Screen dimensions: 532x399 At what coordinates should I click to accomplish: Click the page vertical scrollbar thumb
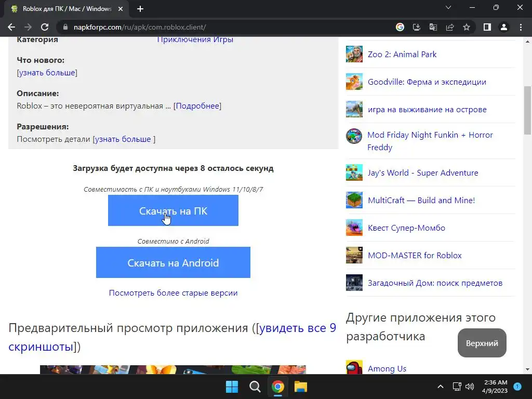[527, 110]
